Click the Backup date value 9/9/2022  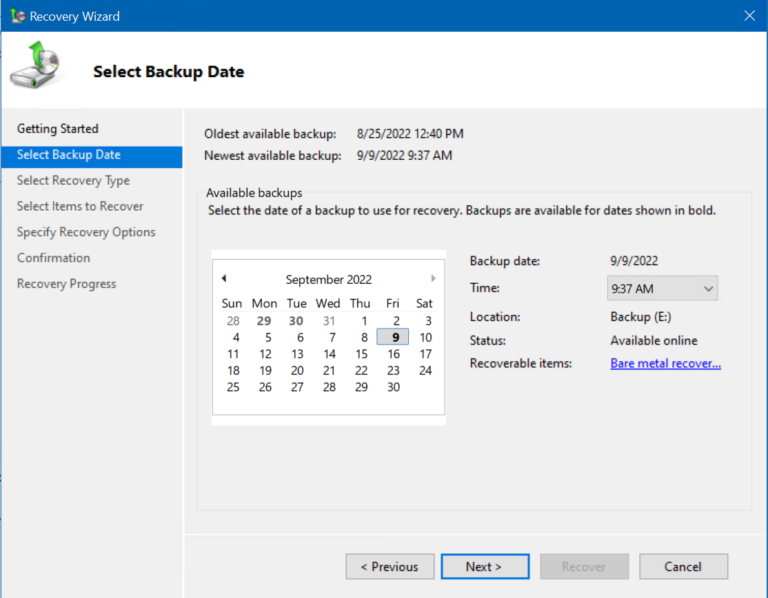pos(634,261)
